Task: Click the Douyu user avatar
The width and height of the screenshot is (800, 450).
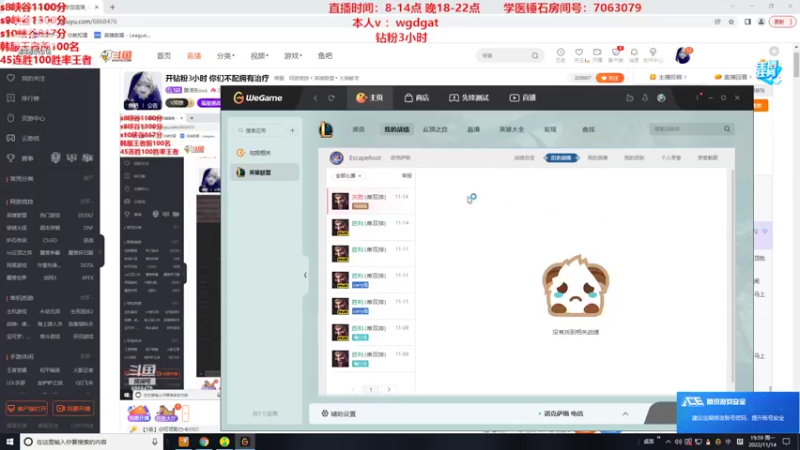Action: tap(683, 55)
